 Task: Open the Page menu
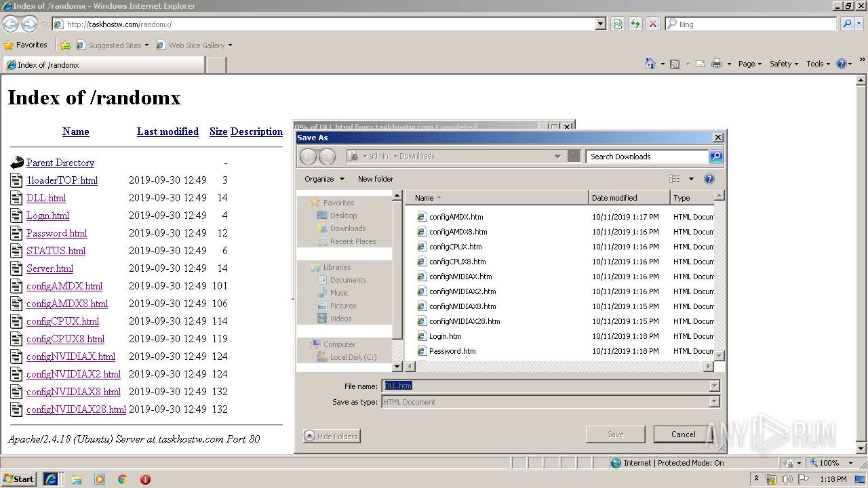pyautogui.click(x=749, y=64)
